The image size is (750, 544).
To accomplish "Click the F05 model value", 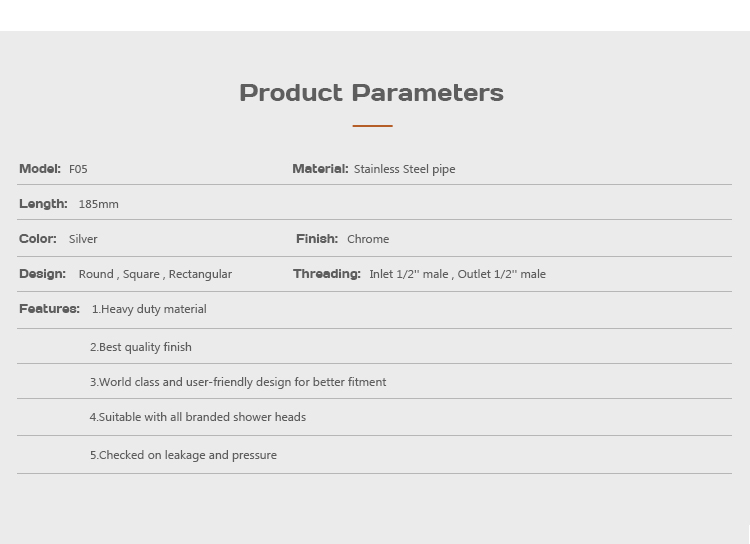I will click(x=78, y=170).
